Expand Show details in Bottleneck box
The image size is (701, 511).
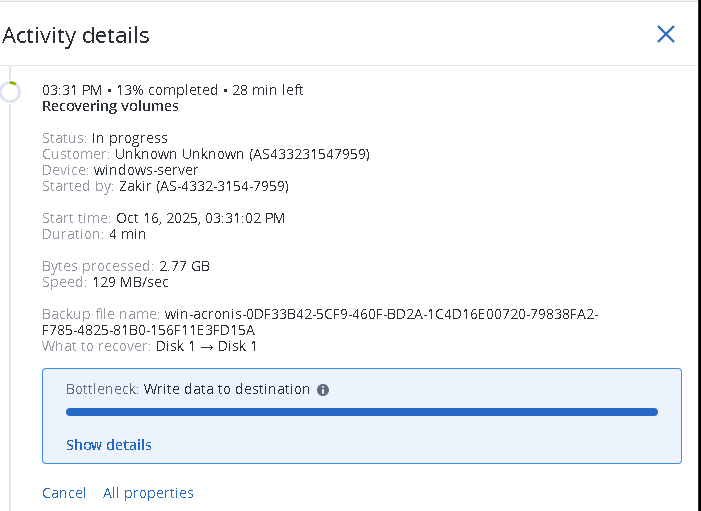[109, 445]
